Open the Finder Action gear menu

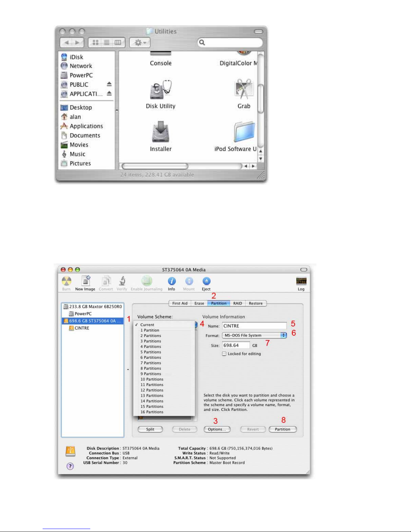pyautogui.click(x=140, y=43)
